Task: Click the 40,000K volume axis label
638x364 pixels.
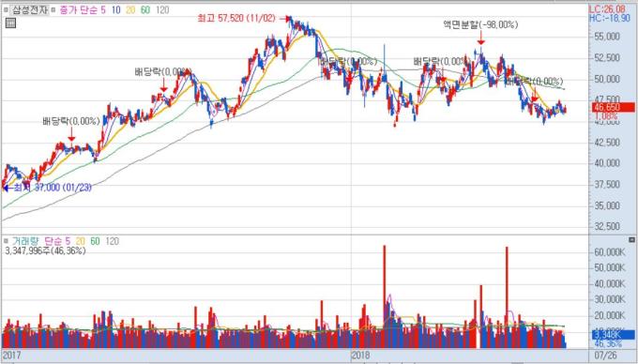Action: click(610, 284)
